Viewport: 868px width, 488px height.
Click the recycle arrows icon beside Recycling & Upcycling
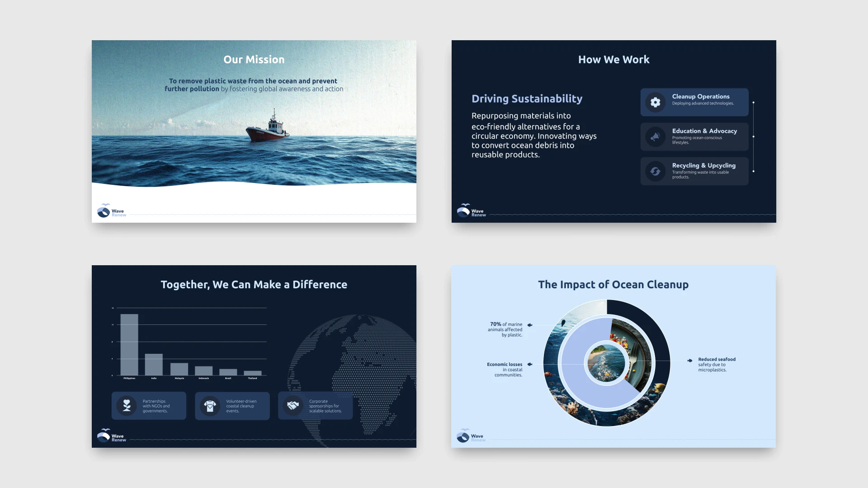(655, 171)
